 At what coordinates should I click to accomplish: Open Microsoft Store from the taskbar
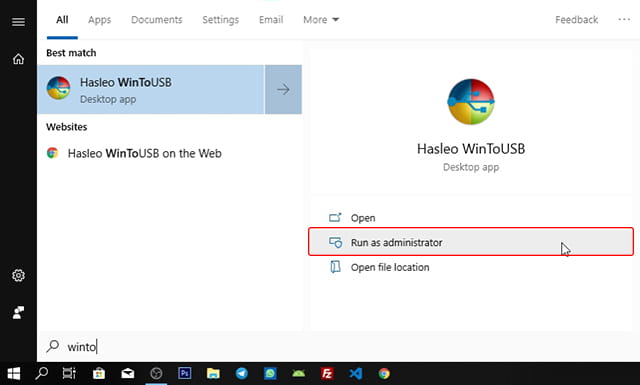99,373
